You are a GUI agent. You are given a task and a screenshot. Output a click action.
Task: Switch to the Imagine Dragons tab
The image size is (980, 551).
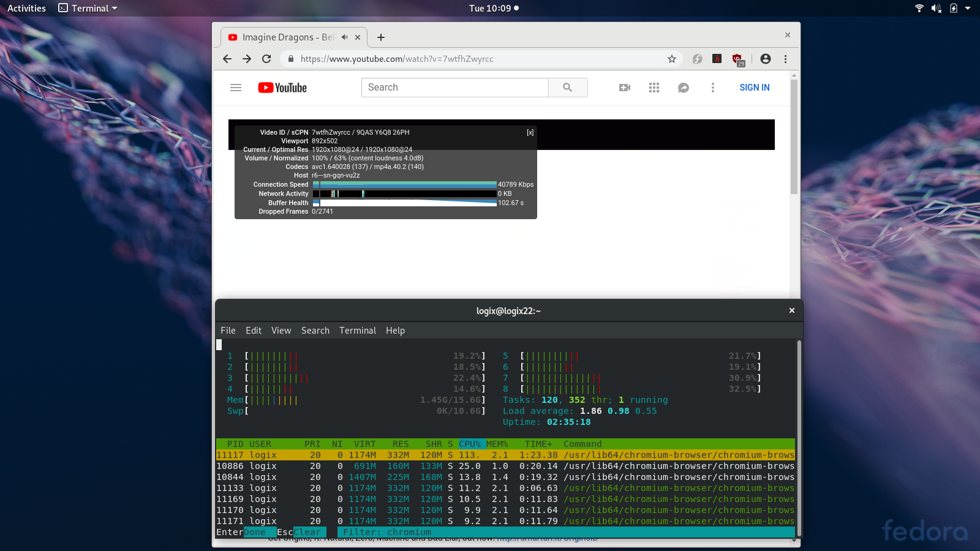pyautogui.click(x=288, y=37)
